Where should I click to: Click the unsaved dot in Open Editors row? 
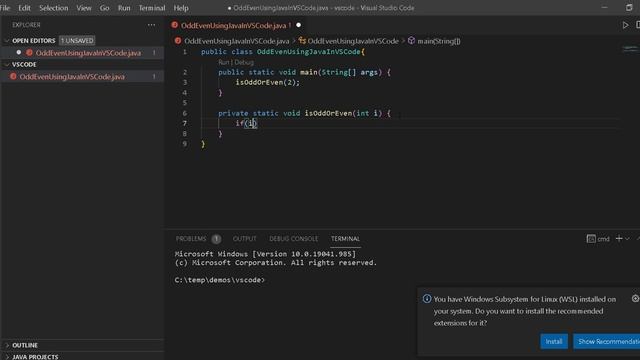(x=19, y=52)
